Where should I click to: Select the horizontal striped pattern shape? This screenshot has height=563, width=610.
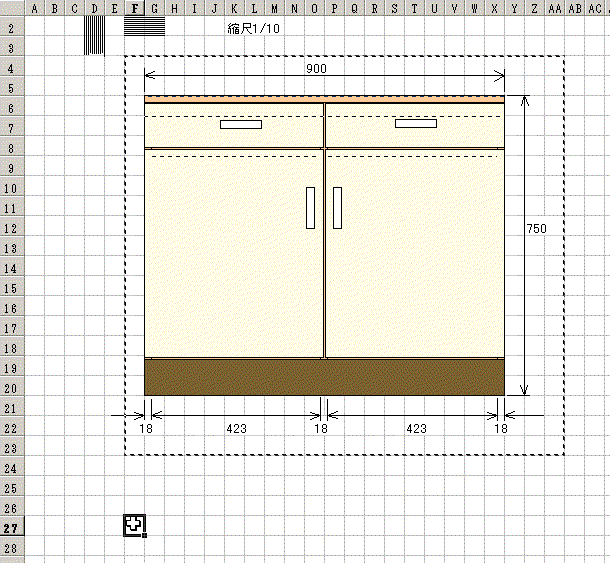(144, 26)
